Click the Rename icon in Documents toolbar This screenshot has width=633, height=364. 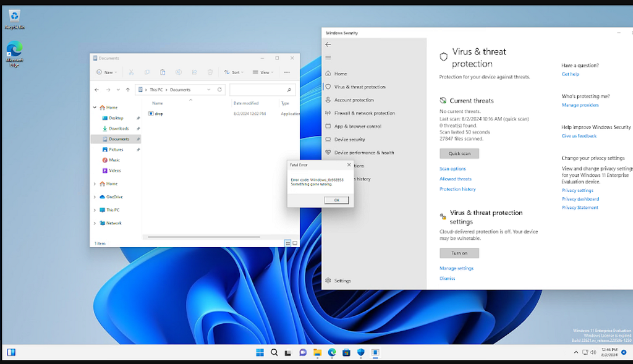tap(179, 72)
